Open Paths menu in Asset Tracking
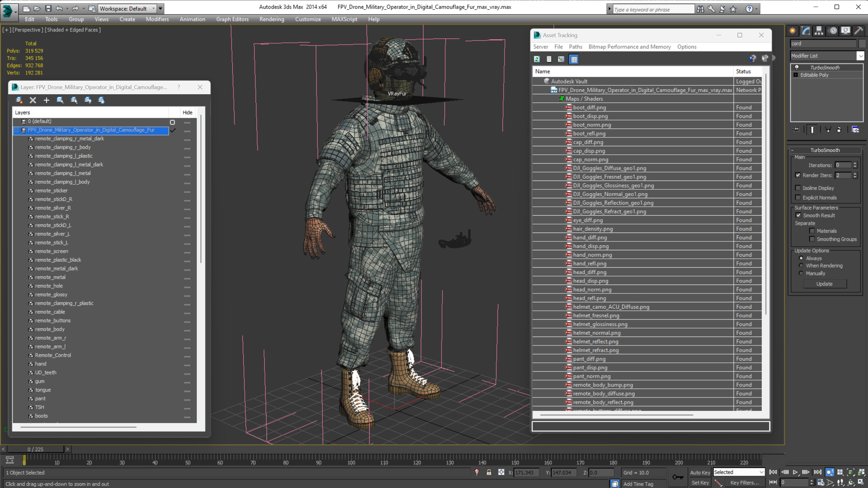The width and height of the screenshot is (868, 488). [575, 47]
